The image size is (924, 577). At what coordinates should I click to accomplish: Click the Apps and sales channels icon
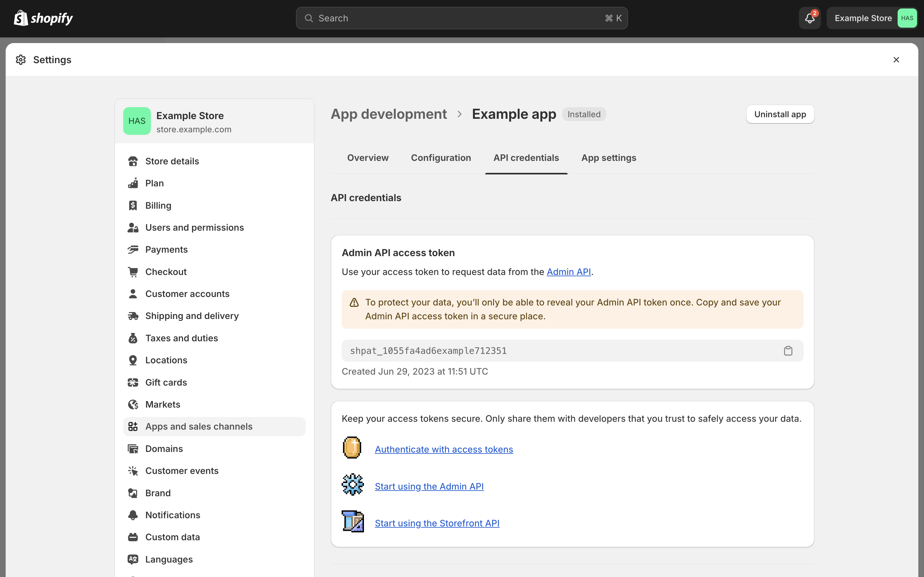133,427
